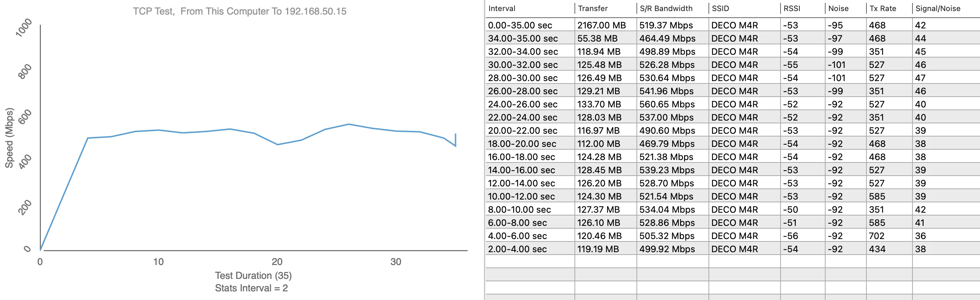
Task: Sort by Tx Rate column header
Action: 883,8
